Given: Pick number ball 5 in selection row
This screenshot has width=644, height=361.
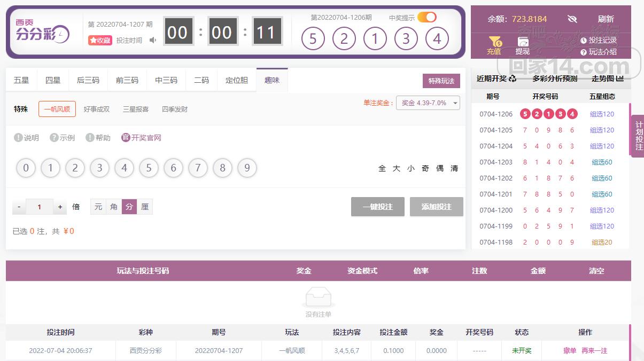Looking at the screenshot, I should 149,168.
